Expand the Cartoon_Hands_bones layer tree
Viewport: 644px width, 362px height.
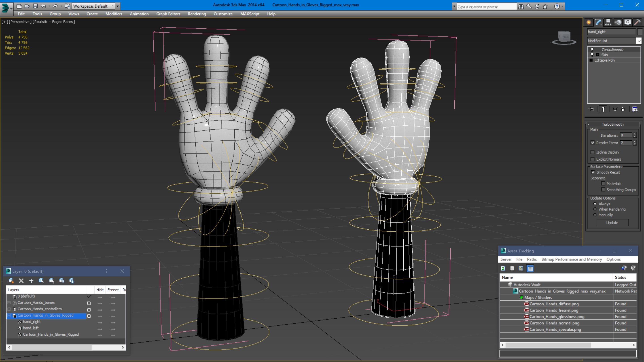tap(9, 303)
